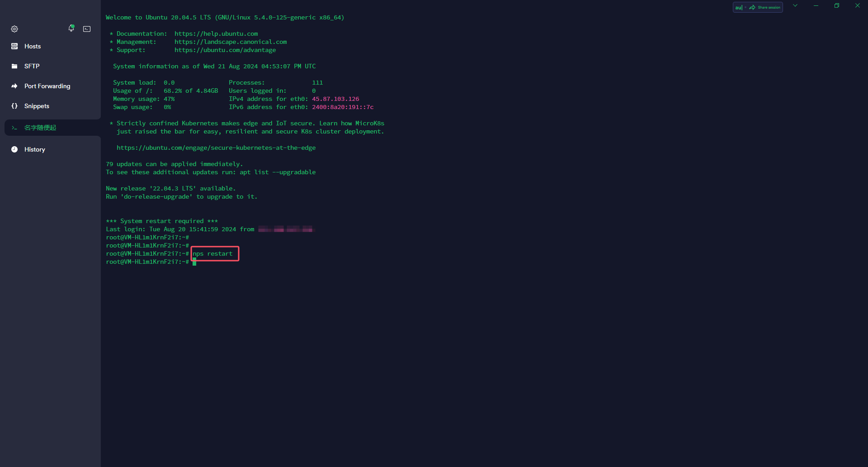Click the terminal cursor at the last prompt

[194, 262]
